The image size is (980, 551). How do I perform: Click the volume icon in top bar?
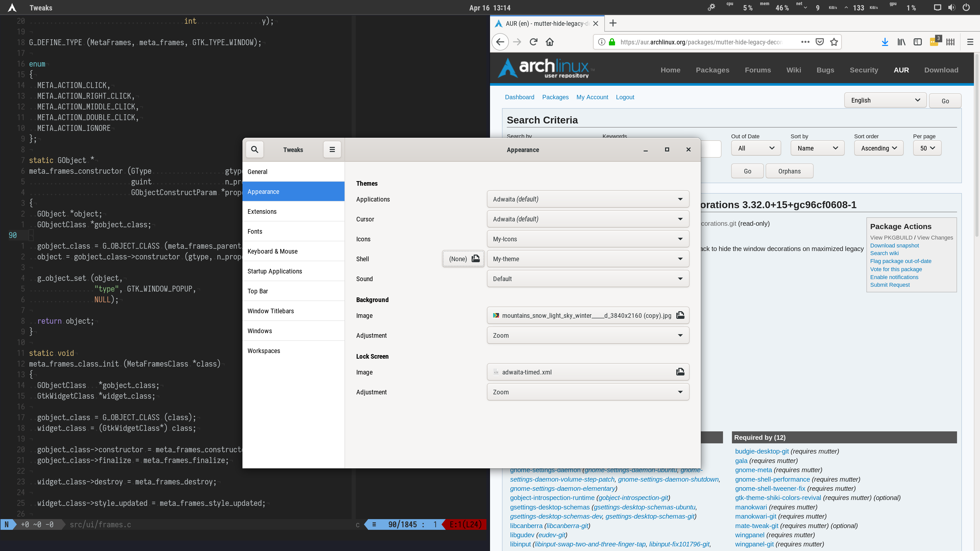click(x=951, y=8)
